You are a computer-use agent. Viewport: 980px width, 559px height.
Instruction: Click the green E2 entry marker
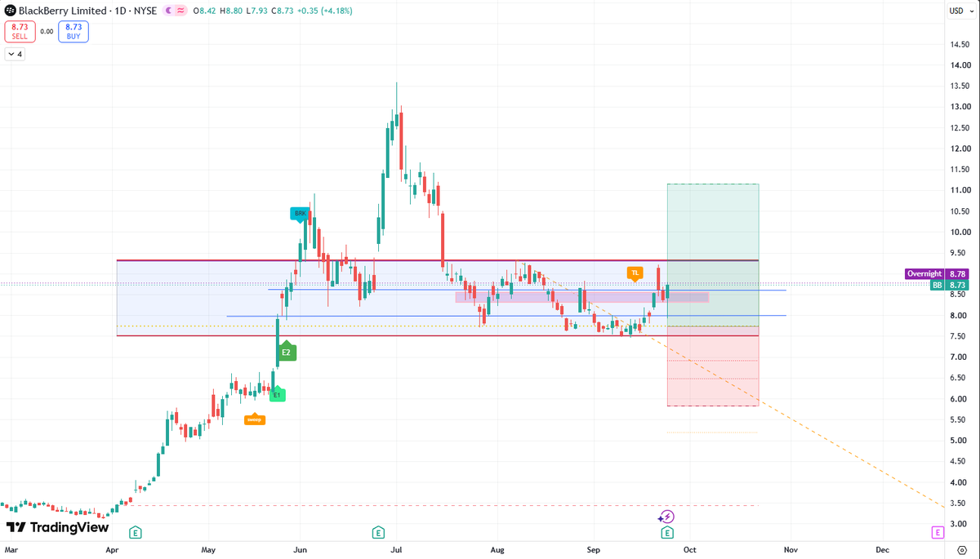point(286,352)
